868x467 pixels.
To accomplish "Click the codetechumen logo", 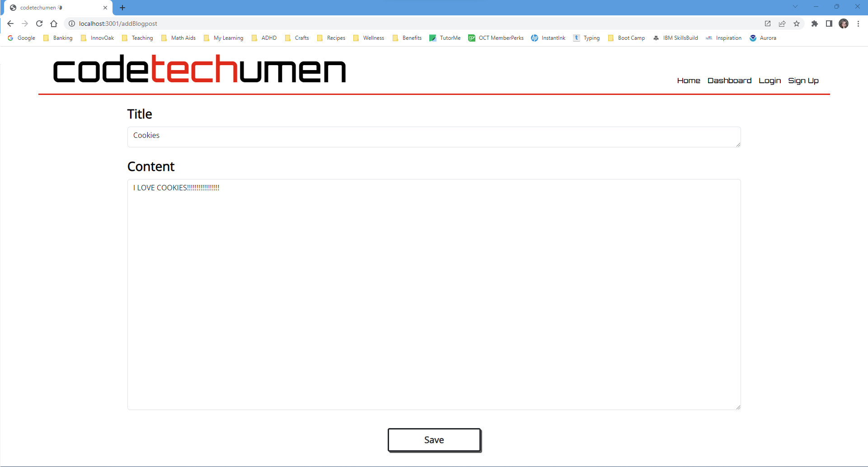I will (x=199, y=69).
